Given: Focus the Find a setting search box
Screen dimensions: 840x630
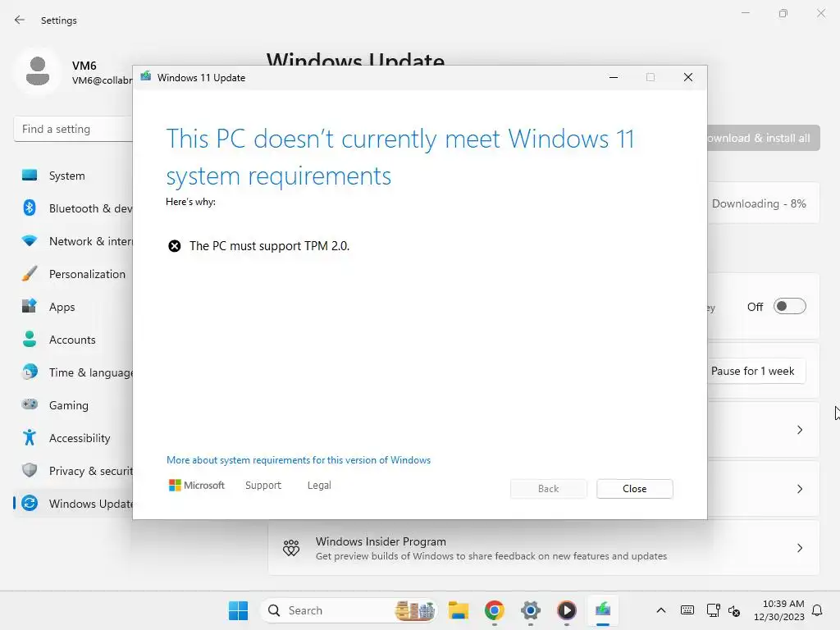Looking at the screenshot, I should (x=73, y=129).
